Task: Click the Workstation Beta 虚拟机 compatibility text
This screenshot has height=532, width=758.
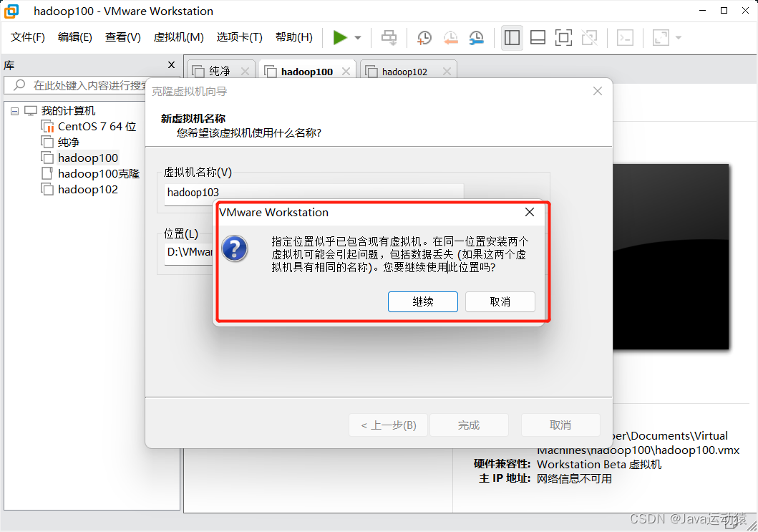Action: click(x=599, y=465)
